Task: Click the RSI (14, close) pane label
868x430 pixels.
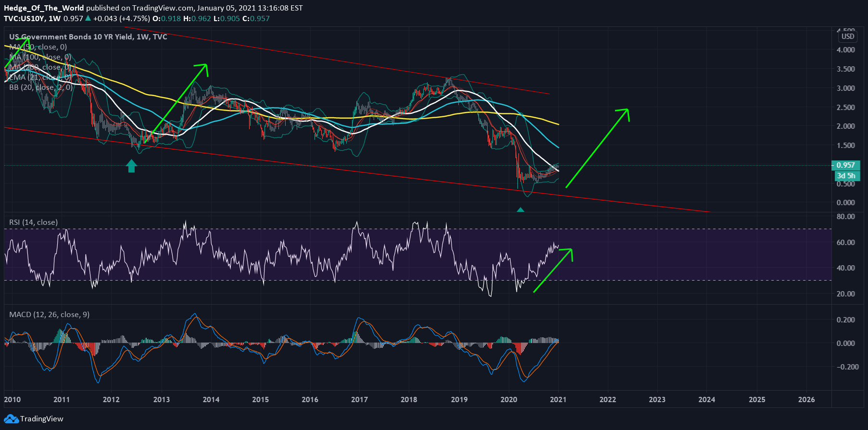Action: coord(34,222)
